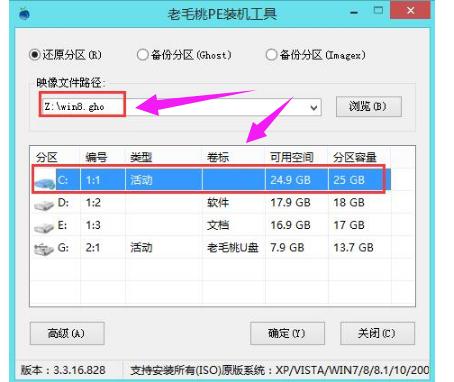Click the G: USB drive icon

tap(44, 249)
